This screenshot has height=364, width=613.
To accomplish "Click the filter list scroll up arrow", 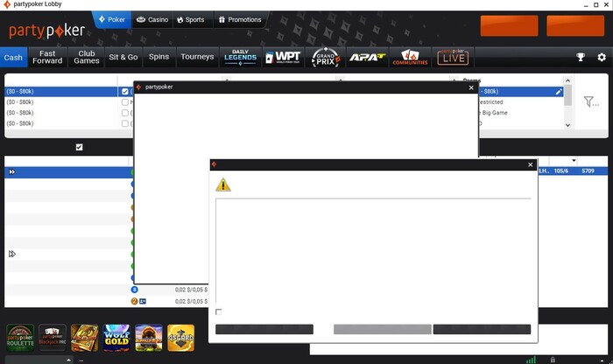I will 567,80.
